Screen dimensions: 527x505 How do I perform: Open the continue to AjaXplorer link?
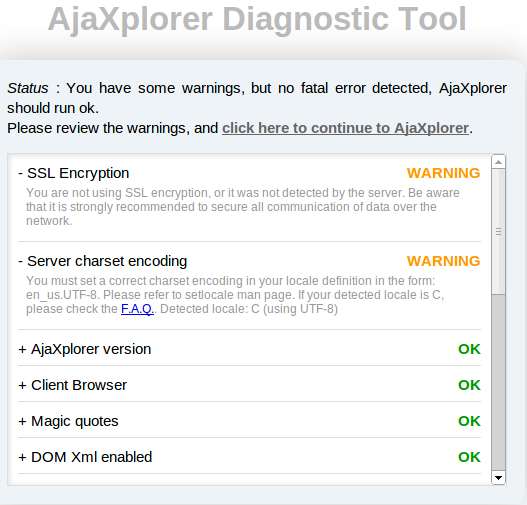[x=345, y=128]
